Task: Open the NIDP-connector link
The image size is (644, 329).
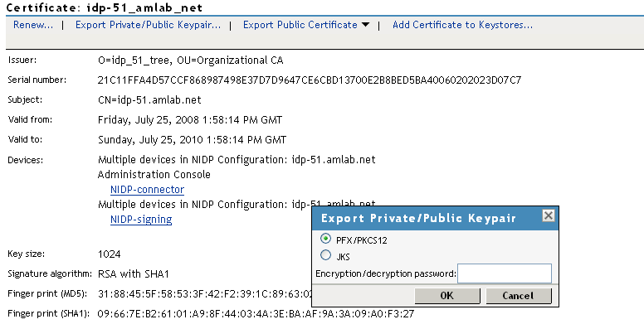Action: tap(147, 190)
